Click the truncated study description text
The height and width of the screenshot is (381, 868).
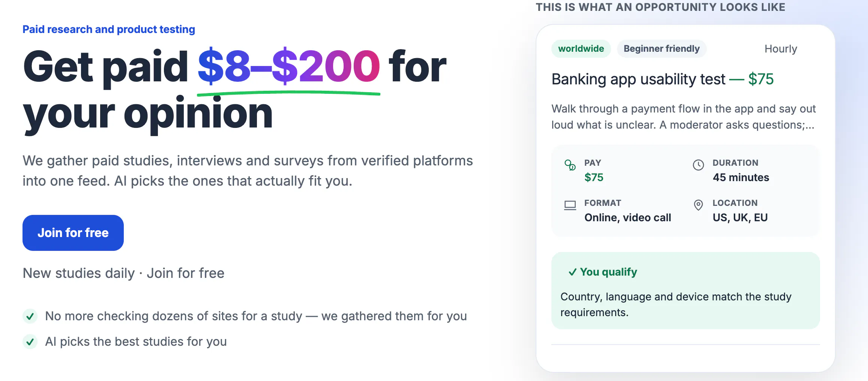click(x=683, y=117)
